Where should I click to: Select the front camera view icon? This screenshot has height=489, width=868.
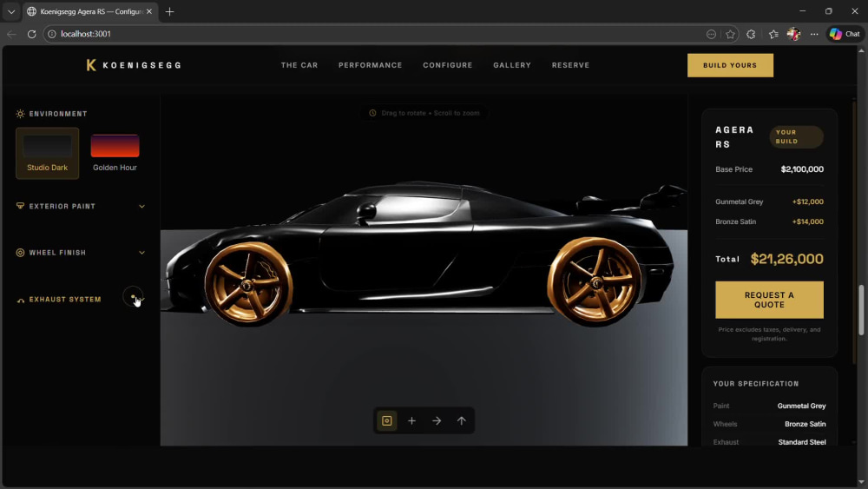(x=387, y=421)
